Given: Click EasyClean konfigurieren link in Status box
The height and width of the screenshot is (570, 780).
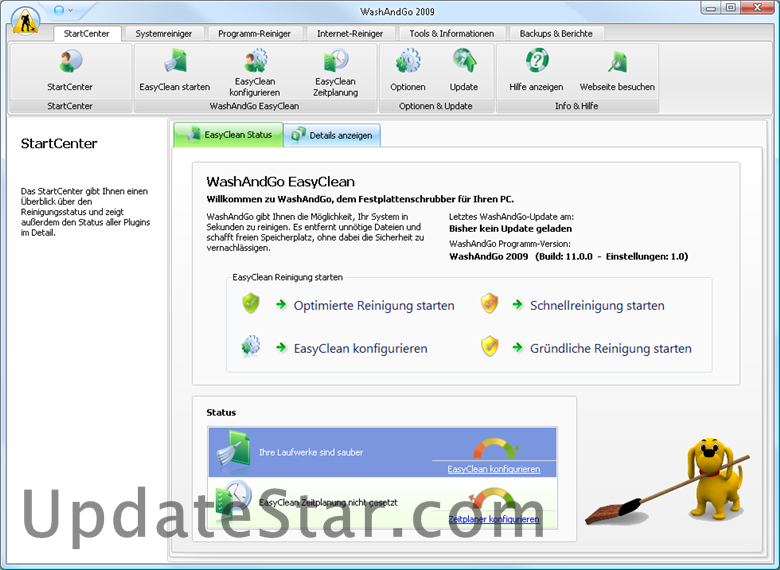Looking at the screenshot, I should click(493, 469).
